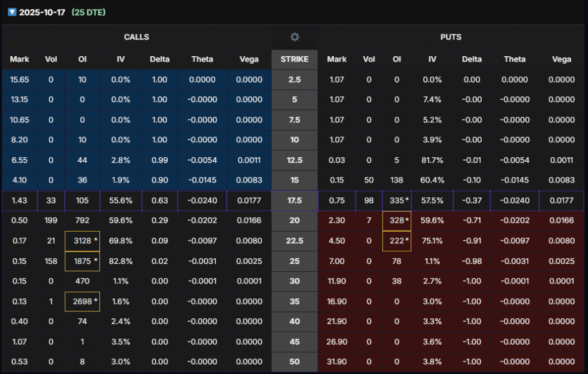Click the CALLS section header
This screenshot has height=374, width=588.
(137, 37)
